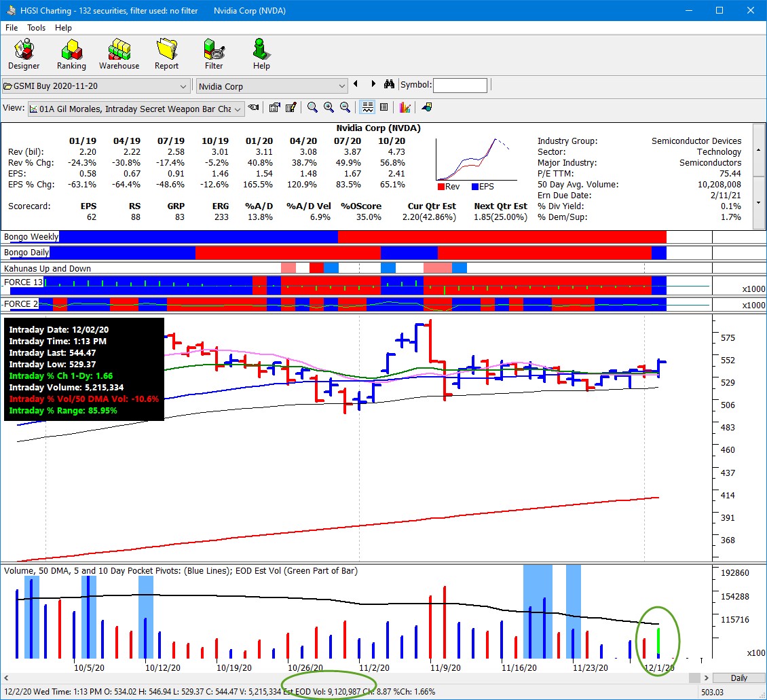Click P/E TTM value 75.44
This screenshot has width=767, height=700.
[x=730, y=174]
